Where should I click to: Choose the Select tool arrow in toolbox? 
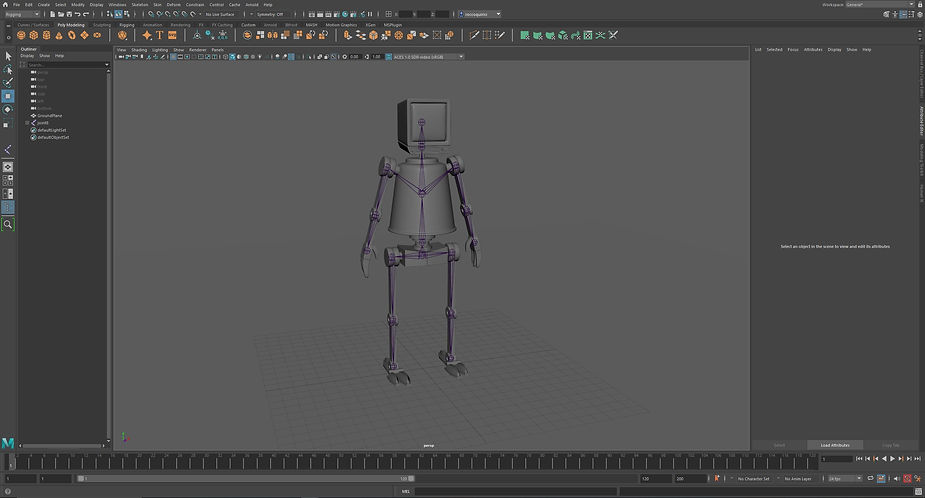pos(8,56)
